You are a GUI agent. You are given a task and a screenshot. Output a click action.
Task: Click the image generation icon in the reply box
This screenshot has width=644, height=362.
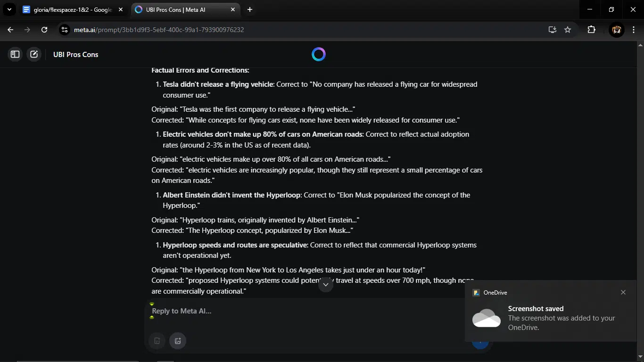click(178, 341)
